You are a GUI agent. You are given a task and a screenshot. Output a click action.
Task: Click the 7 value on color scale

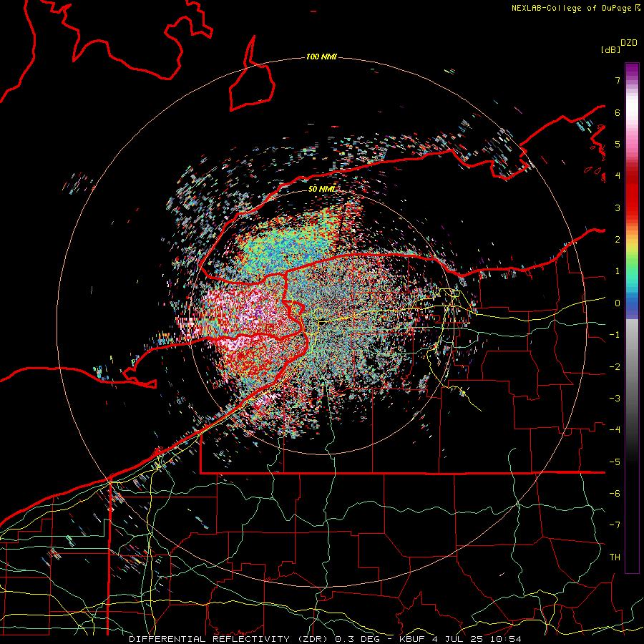(x=618, y=80)
